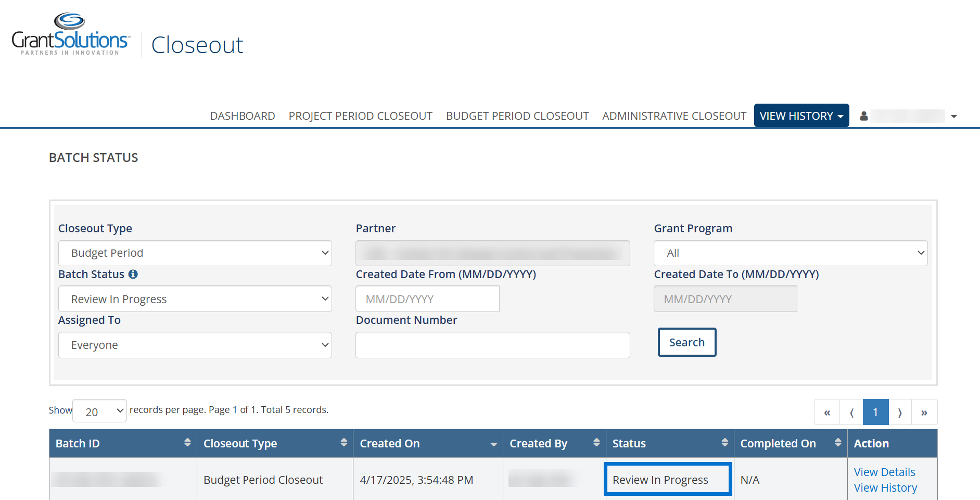Click the Document Number input field
This screenshot has height=500, width=980.
pyautogui.click(x=492, y=345)
